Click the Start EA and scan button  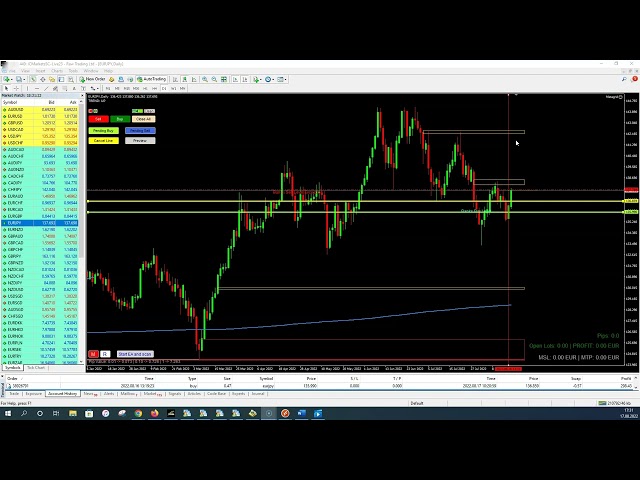click(135, 354)
